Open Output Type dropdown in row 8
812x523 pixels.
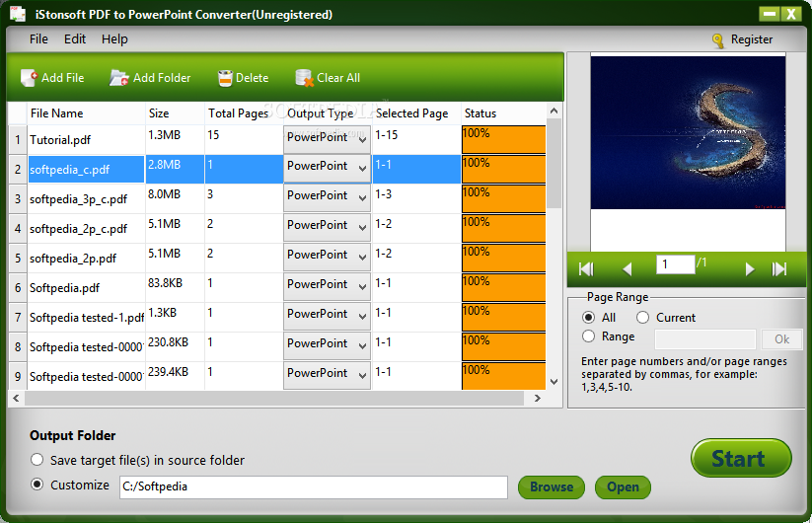pyautogui.click(x=327, y=345)
